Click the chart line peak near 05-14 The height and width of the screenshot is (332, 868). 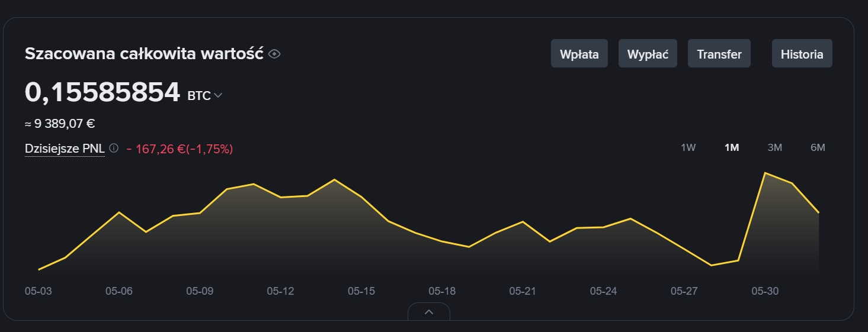tap(335, 179)
